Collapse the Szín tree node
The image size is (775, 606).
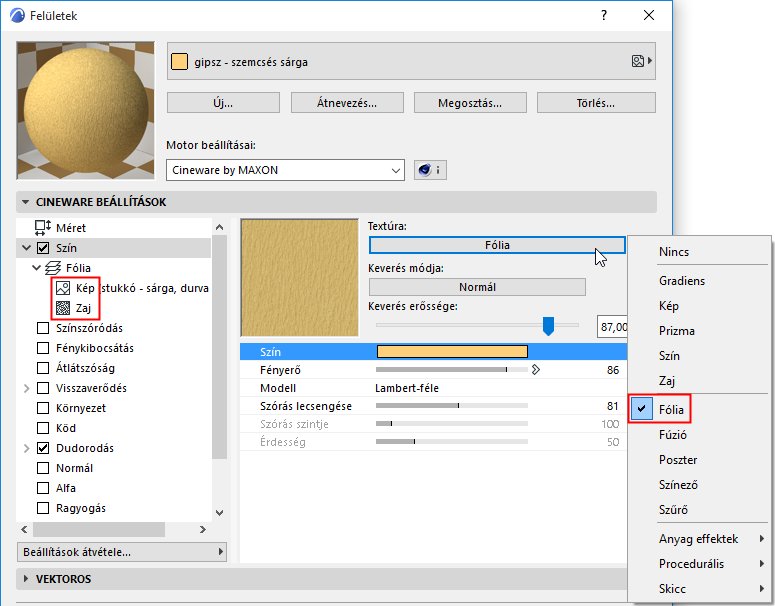[x=26, y=248]
